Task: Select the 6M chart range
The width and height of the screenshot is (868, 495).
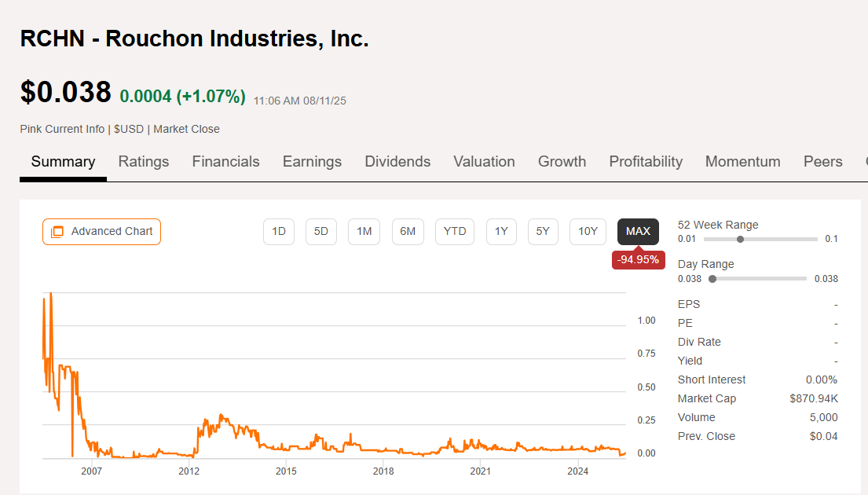Action: [x=408, y=232]
